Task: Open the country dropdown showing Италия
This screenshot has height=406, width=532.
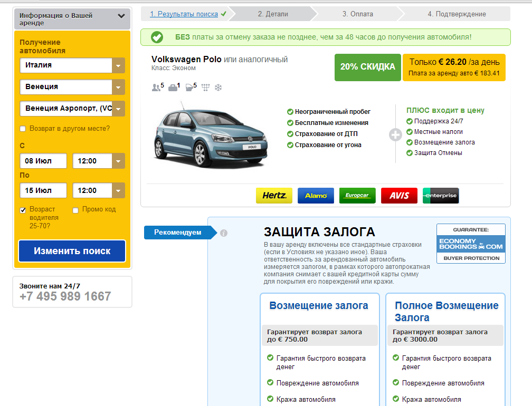Action: click(72, 65)
